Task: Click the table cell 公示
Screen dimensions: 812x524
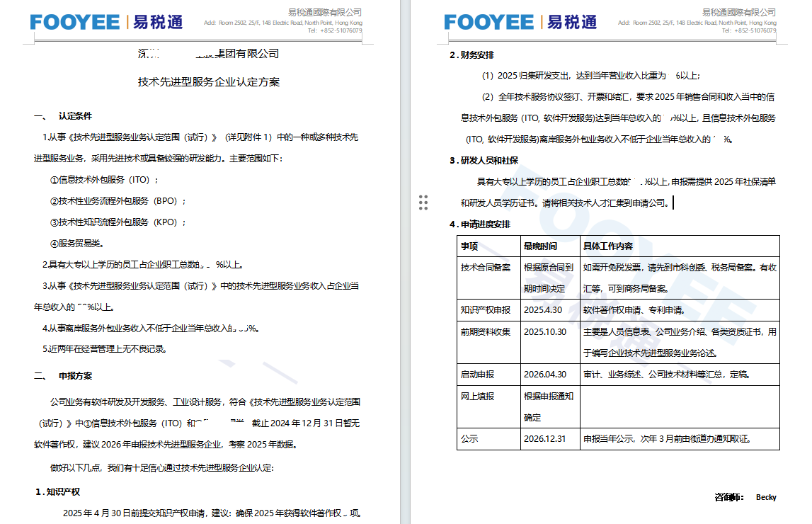Action: (469, 438)
